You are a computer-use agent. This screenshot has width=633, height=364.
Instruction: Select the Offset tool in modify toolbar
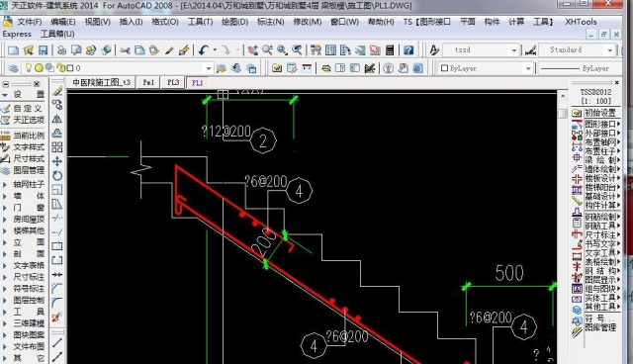(x=57, y=134)
